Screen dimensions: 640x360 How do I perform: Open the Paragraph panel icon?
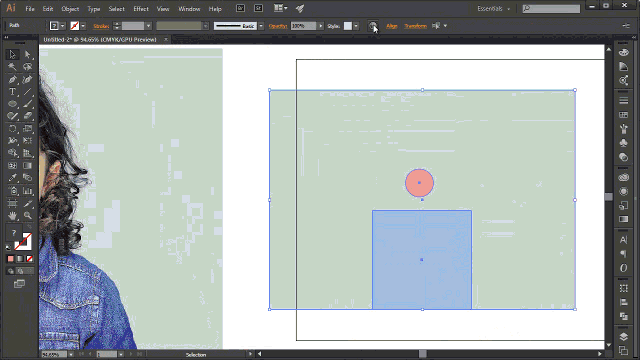[623, 254]
